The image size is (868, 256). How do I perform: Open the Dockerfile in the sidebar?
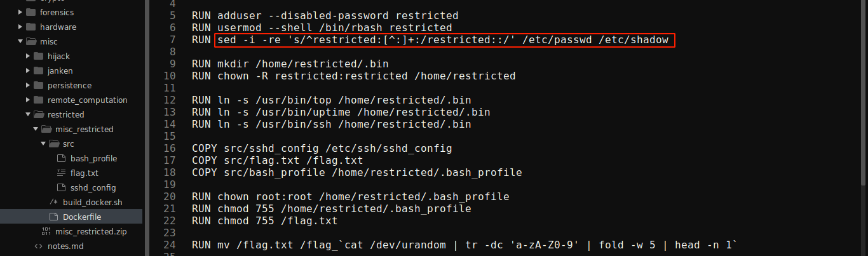tap(82, 217)
